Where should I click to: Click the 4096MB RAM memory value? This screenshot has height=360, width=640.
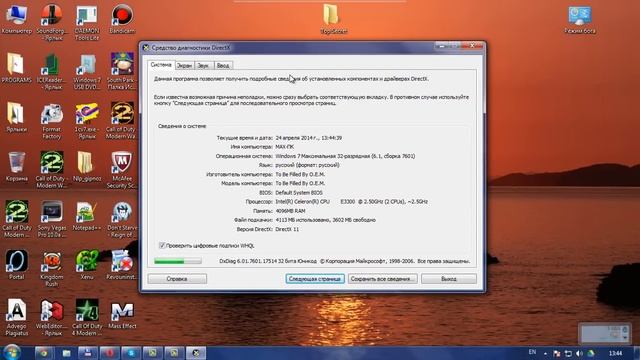tap(290, 211)
